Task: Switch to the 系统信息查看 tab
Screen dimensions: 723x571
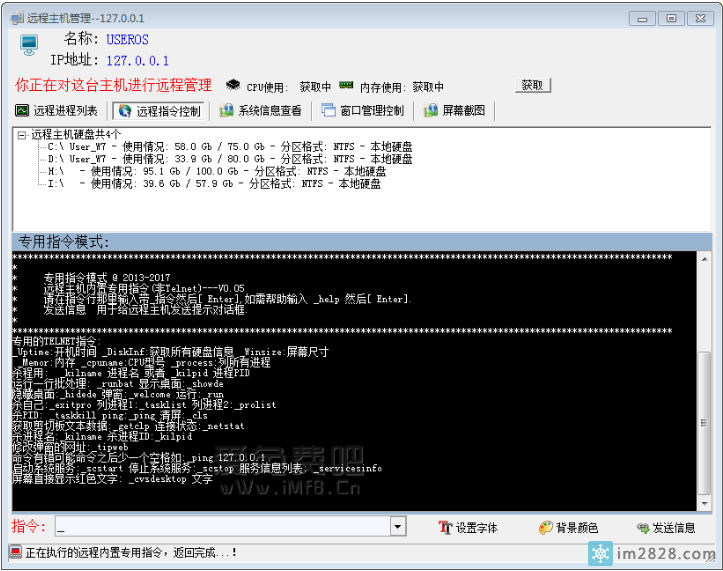Action: pos(269,111)
